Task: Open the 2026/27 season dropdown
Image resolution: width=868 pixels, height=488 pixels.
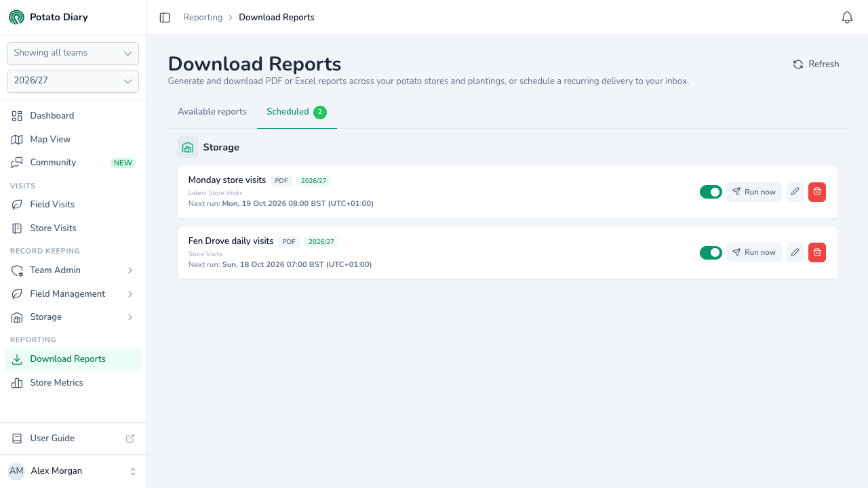Action: [73, 81]
